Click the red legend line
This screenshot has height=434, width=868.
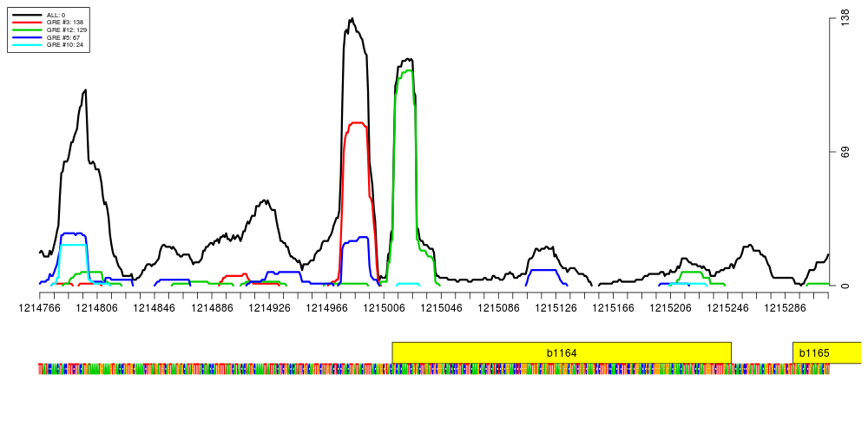27,22
